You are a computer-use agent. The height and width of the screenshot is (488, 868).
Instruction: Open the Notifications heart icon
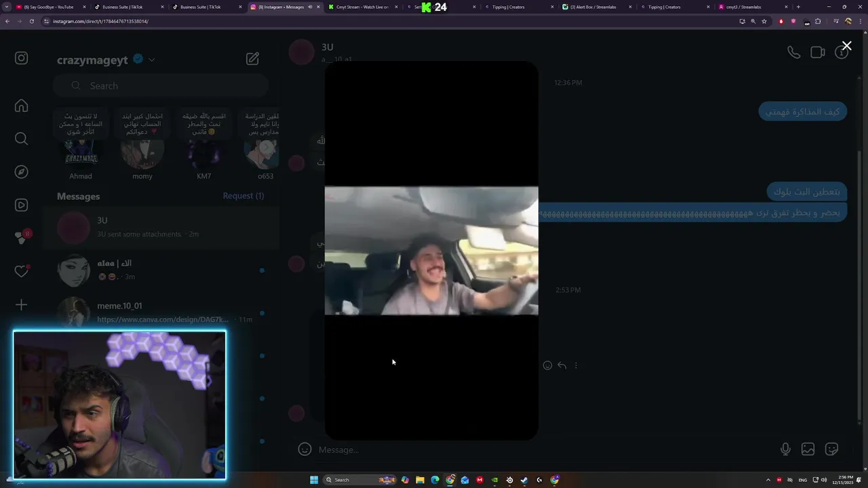point(21,271)
